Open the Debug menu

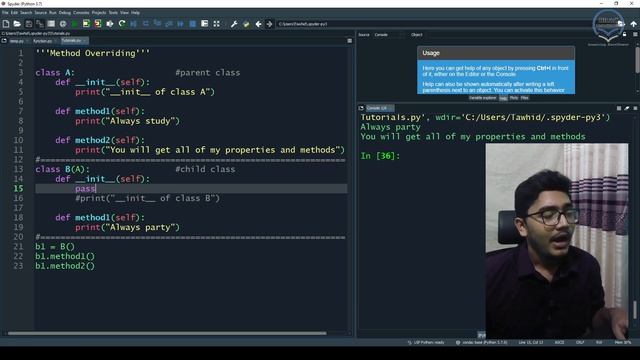tap(64, 13)
